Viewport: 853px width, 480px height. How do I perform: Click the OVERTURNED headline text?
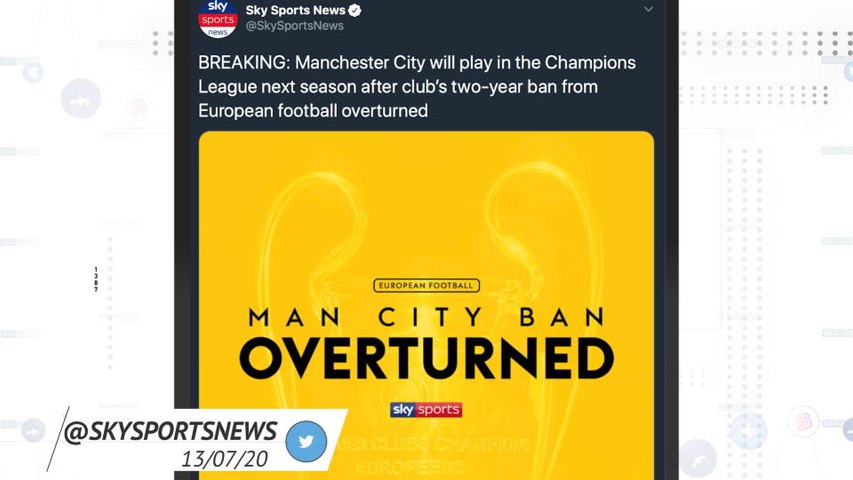[x=426, y=358]
